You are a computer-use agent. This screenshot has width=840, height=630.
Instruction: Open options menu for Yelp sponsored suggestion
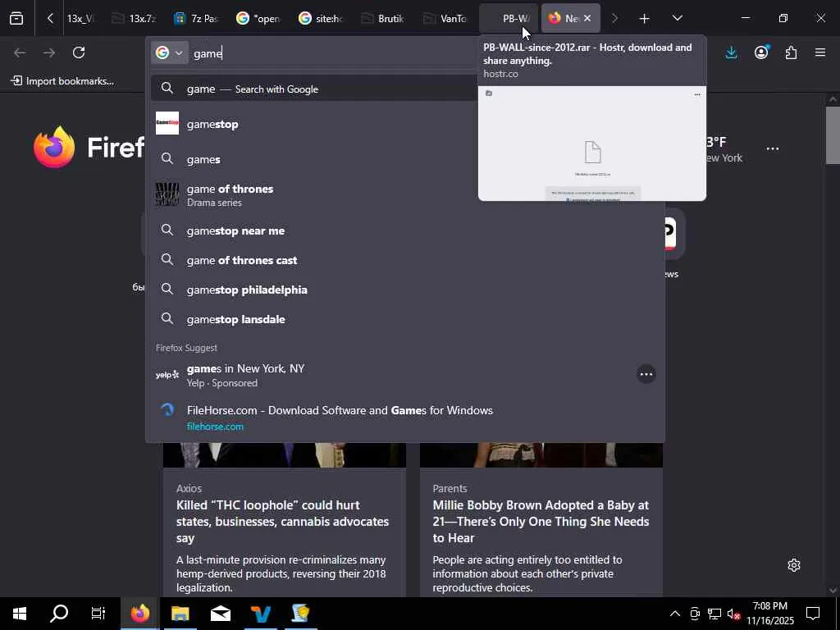(x=646, y=374)
